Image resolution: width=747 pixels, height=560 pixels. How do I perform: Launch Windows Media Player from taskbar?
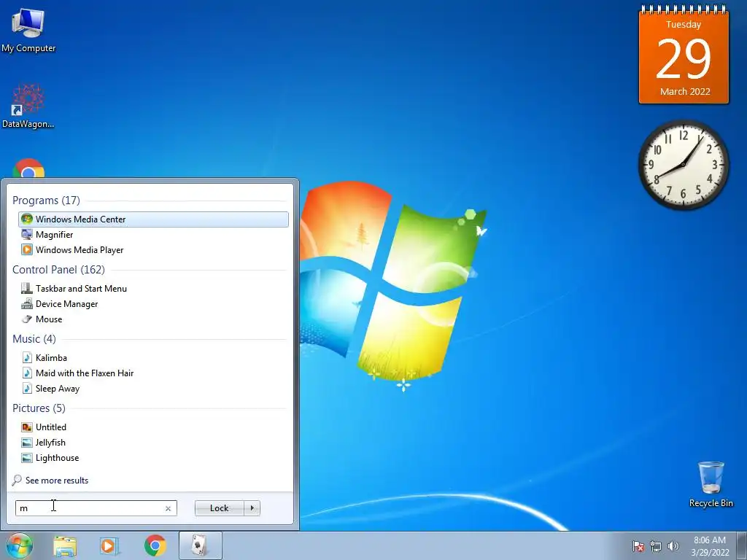click(x=109, y=545)
